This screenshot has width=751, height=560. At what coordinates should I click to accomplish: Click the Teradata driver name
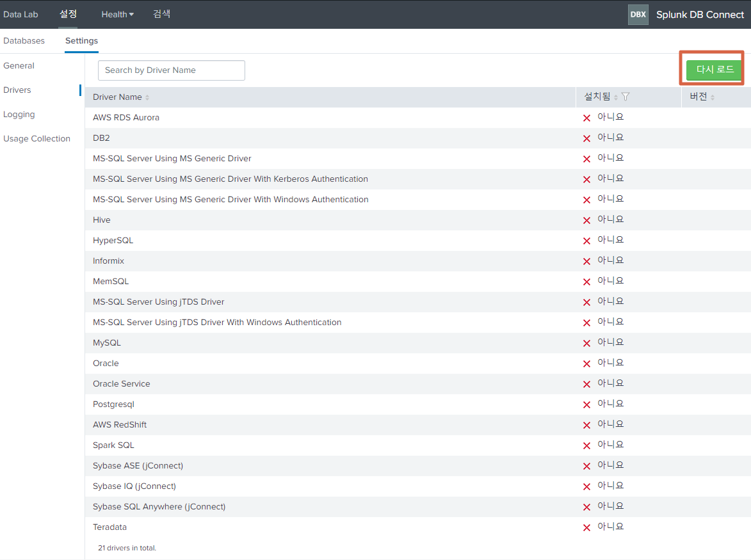(109, 527)
